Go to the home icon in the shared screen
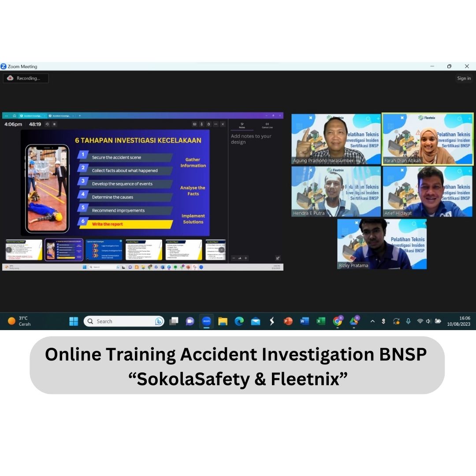This screenshot has height=476, width=476. (x=14, y=115)
